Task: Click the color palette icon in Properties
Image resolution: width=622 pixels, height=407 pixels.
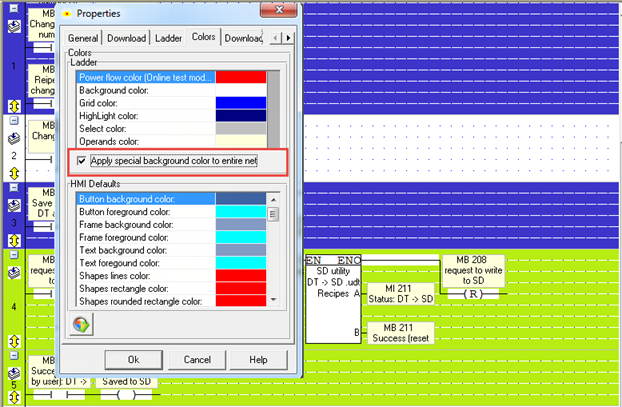Action: 79,324
